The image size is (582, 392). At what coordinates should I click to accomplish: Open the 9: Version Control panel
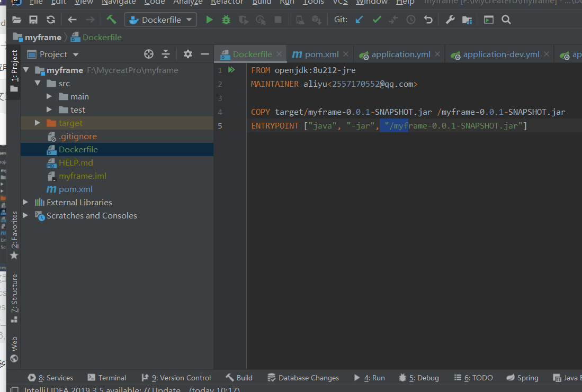176,378
